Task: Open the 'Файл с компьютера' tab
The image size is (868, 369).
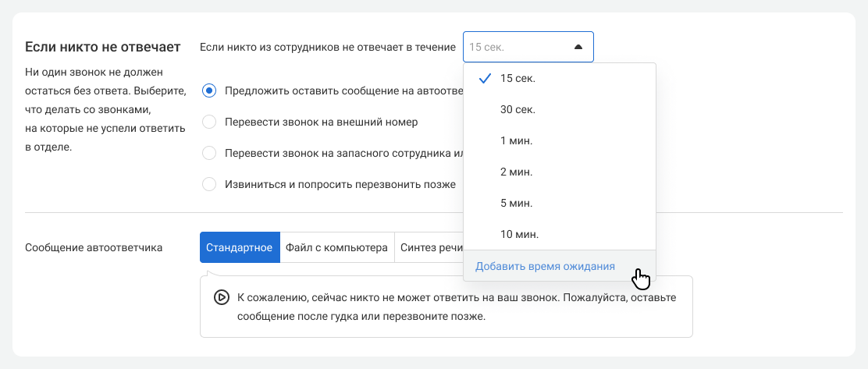Action: (x=336, y=247)
